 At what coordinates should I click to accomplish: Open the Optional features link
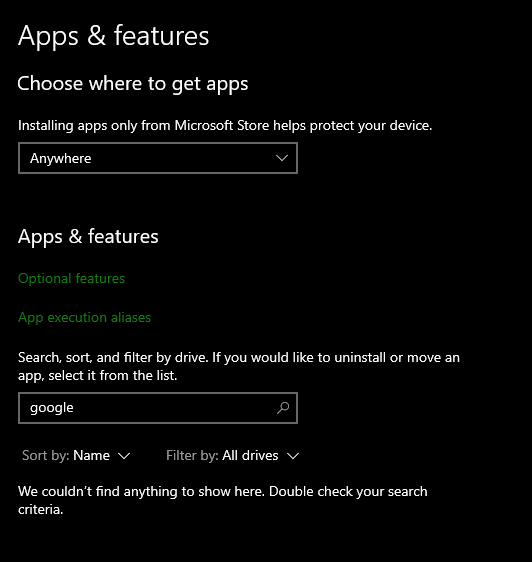71,278
